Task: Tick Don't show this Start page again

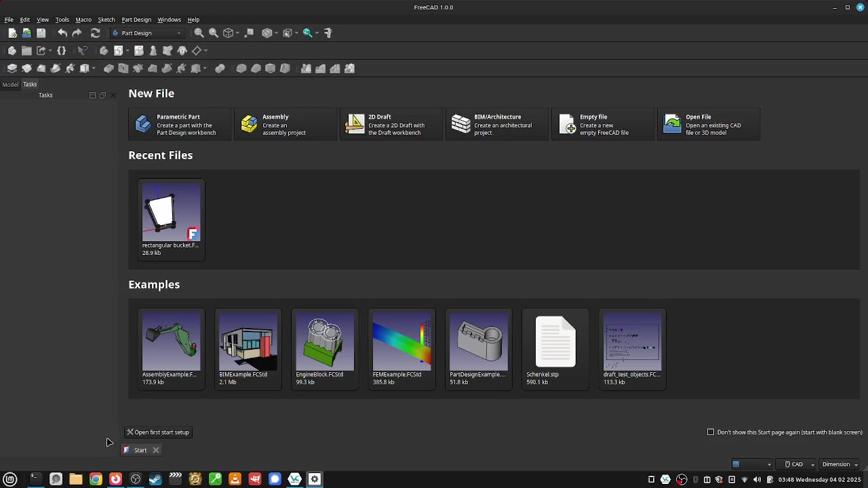Action: click(x=711, y=432)
